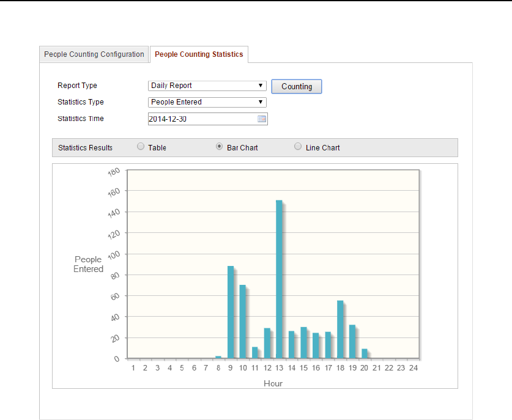Image resolution: width=512 pixels, height=420 pixels.
Task: Select the Bar Chart radio button
Action: (220, 147)
